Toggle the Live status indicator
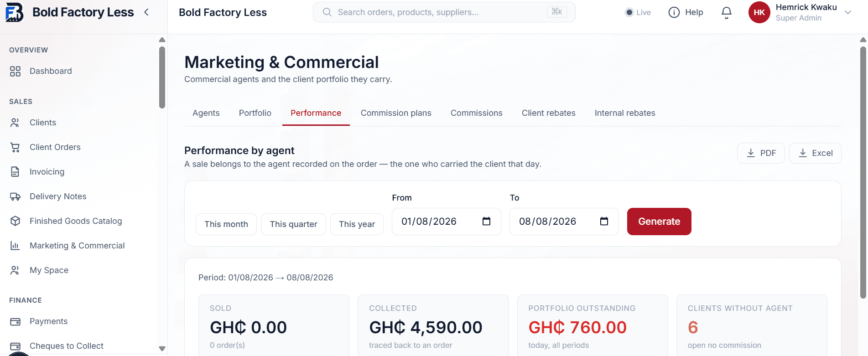The width and height of the screenshot is (868, 356). pos(638,12)
